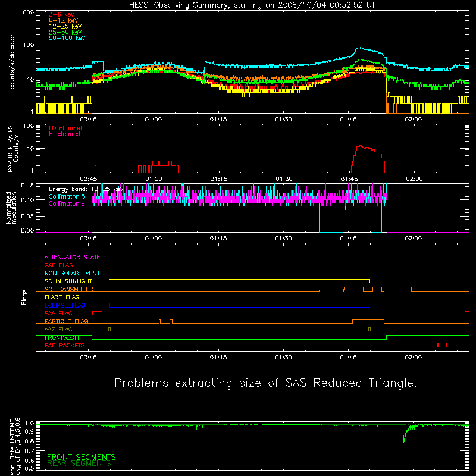Viewport: 476px width, 476px height.
Task: Click the LO channel legend label
Action: (65, 128)
